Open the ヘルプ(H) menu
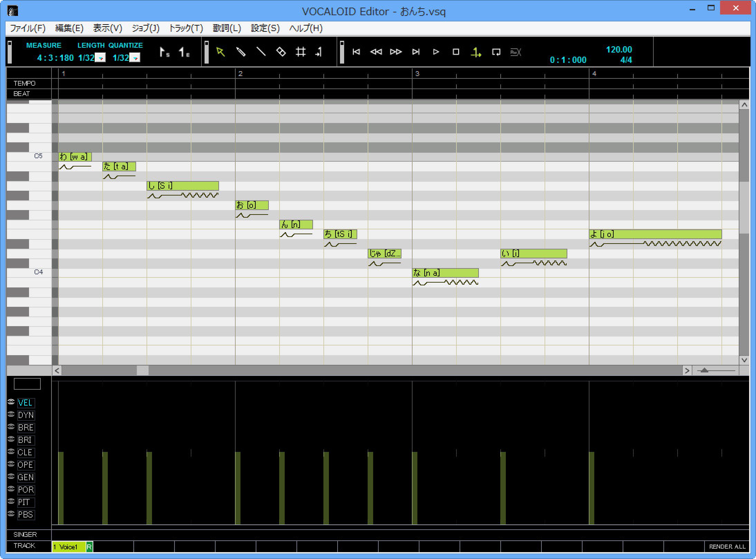Screen dimensions: 756x559 306,28
